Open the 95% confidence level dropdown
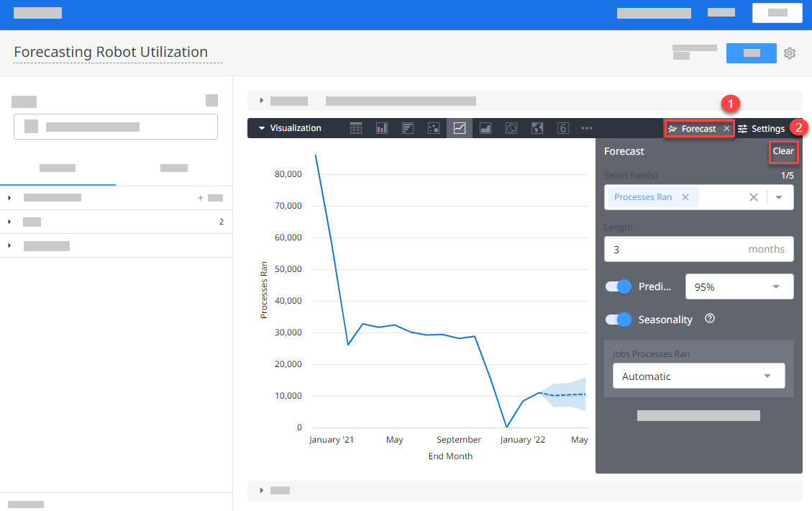812x511 pixels. pos(739,286)
